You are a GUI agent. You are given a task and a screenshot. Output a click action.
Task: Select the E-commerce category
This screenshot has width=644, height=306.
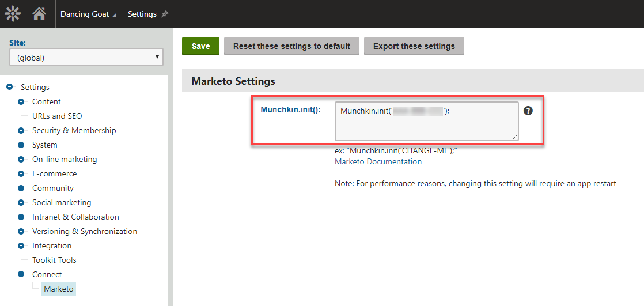click(54, 173)
